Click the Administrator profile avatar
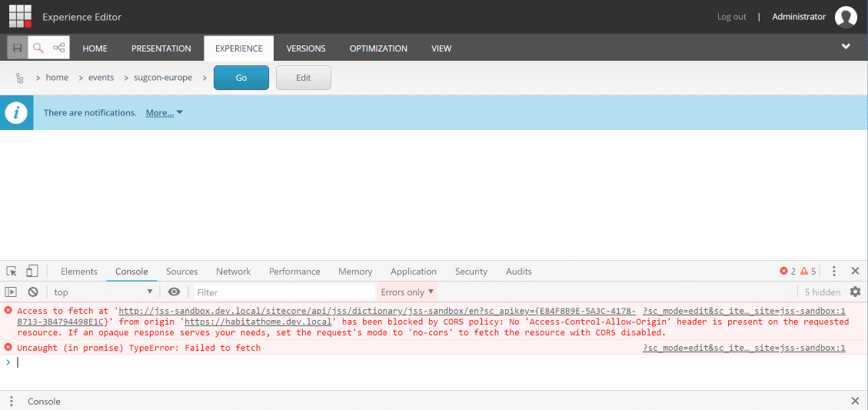This screenshot has width=868, height=410. tap(846, 17)
